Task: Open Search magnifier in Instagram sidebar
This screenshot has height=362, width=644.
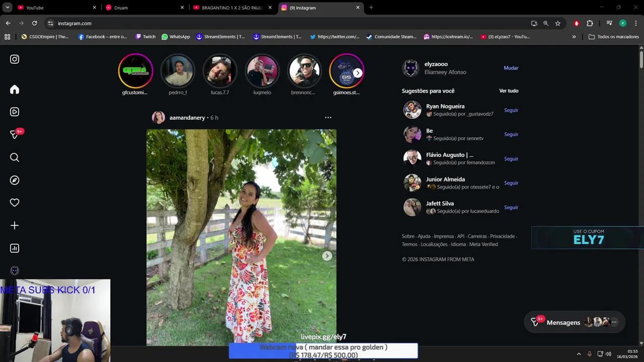Action: 15,157
